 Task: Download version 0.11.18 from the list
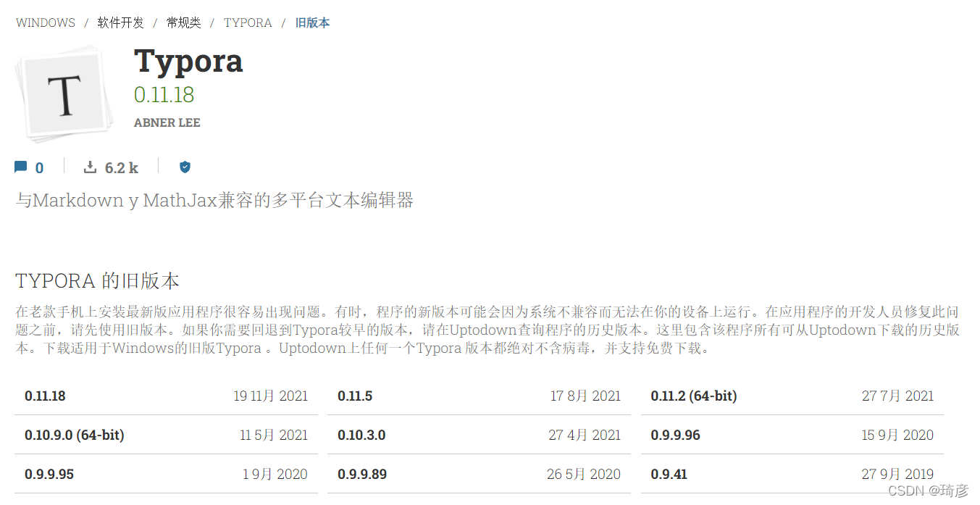[45, 396]
